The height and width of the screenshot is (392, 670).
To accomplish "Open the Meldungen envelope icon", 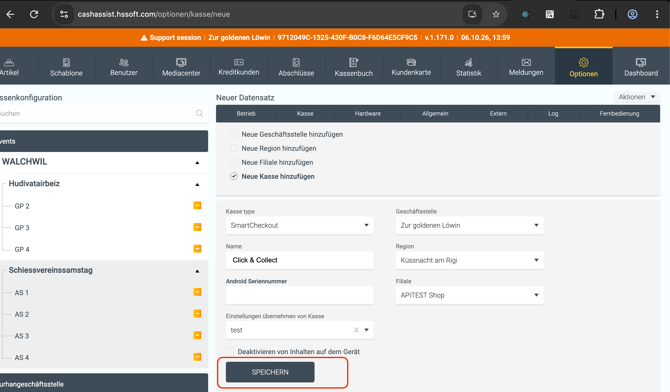I will [x=526, y=62].
